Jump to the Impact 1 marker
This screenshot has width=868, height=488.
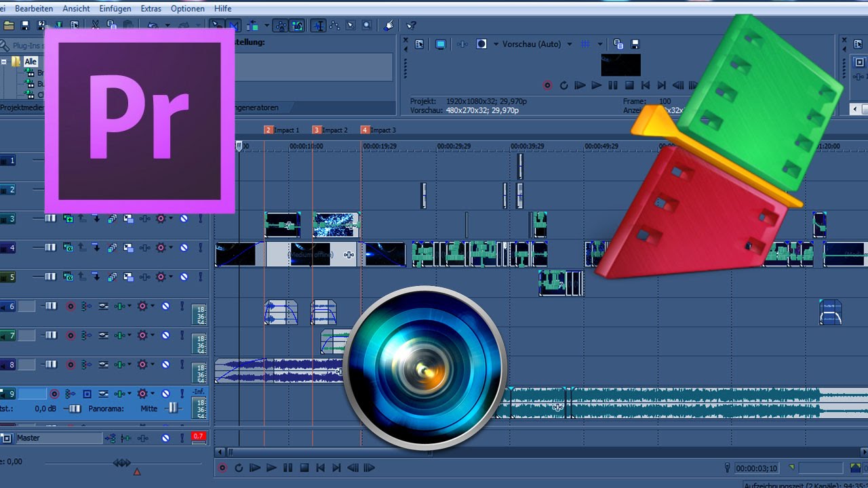click(281, 129)
